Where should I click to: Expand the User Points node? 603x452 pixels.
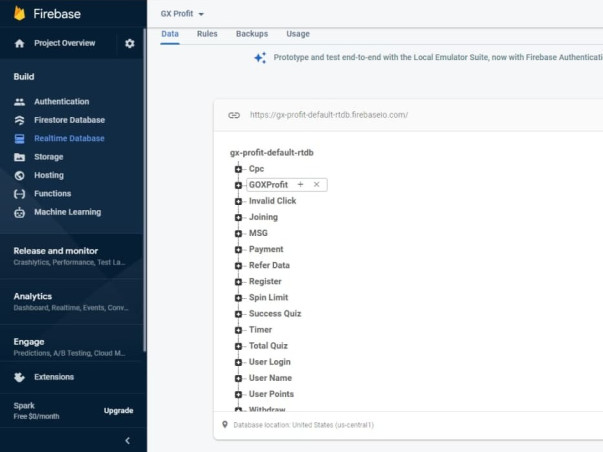click(238, 395)
